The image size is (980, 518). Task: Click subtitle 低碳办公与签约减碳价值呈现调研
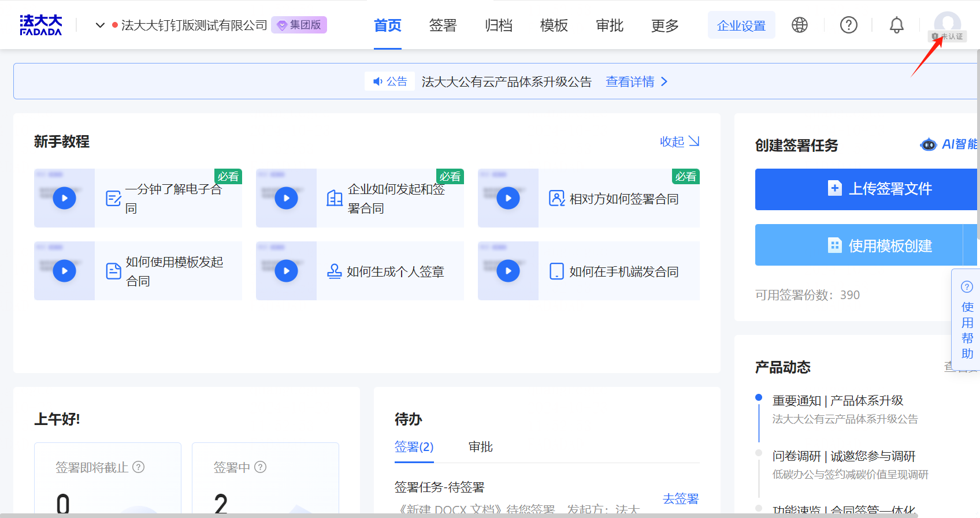pos(850,475)
